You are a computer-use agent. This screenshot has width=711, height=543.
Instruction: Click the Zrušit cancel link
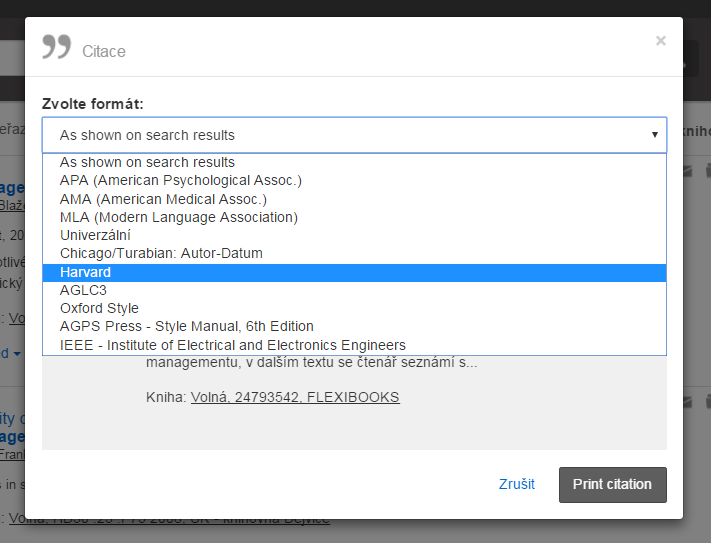[516, 484]
